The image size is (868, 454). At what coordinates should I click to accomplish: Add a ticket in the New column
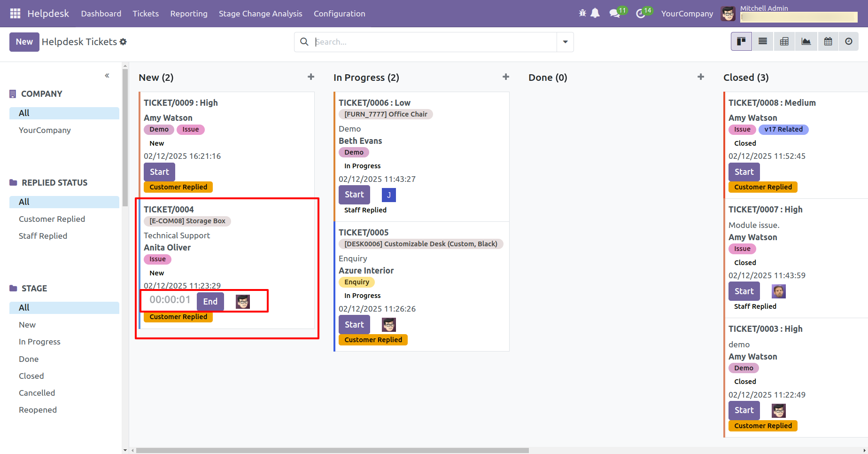point(311,77)
